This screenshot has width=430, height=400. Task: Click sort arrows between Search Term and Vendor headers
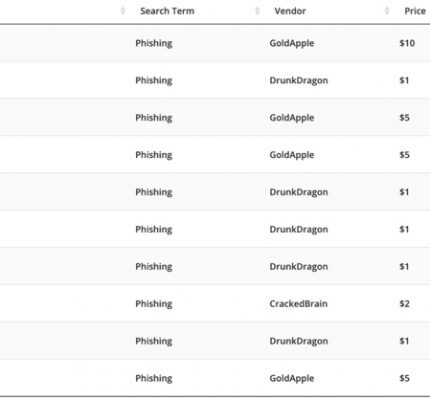(x=257, y=11)
